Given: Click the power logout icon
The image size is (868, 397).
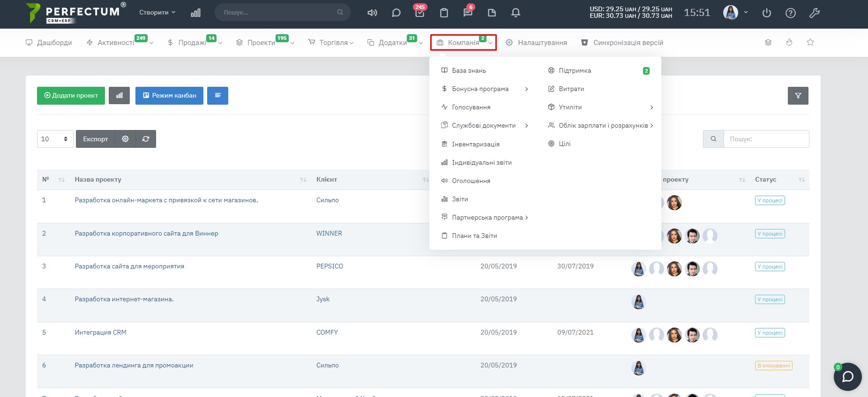Looking at the screenshot, I should pyautogui.click(x=767, y=13).
